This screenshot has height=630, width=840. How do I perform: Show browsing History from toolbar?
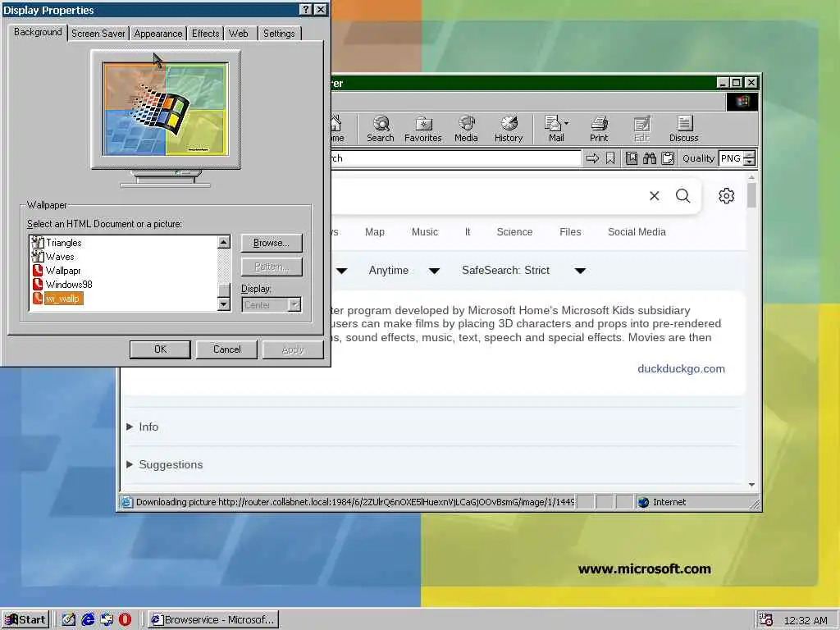[509, 129]
